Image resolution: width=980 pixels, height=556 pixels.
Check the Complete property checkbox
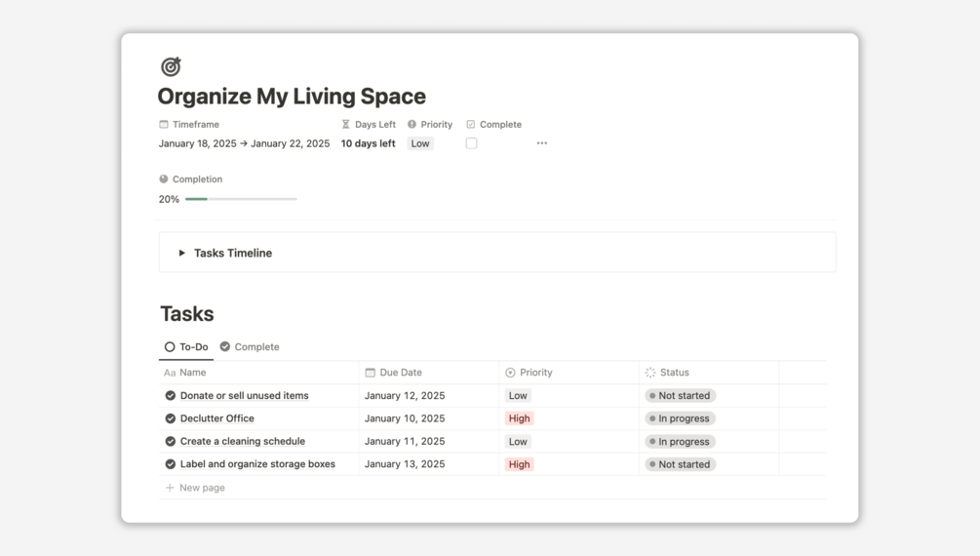pyautogui.click(x=471, y=143)
